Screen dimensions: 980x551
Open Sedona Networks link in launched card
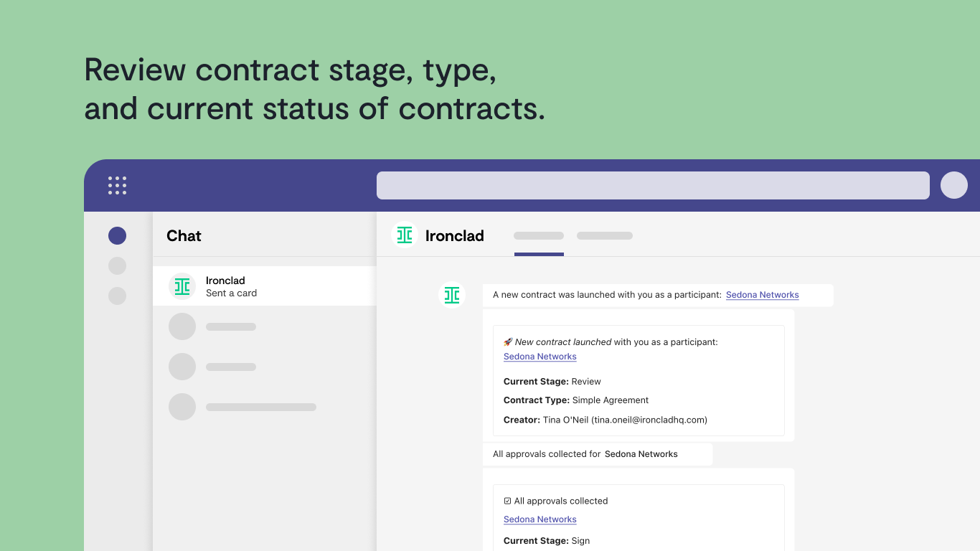tap(540, 357)
